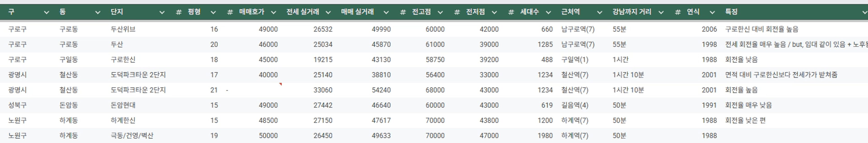This screenshot has height=143, width=868.
Task: Select the 구일역(1) station cell
Action: (575, 60)
